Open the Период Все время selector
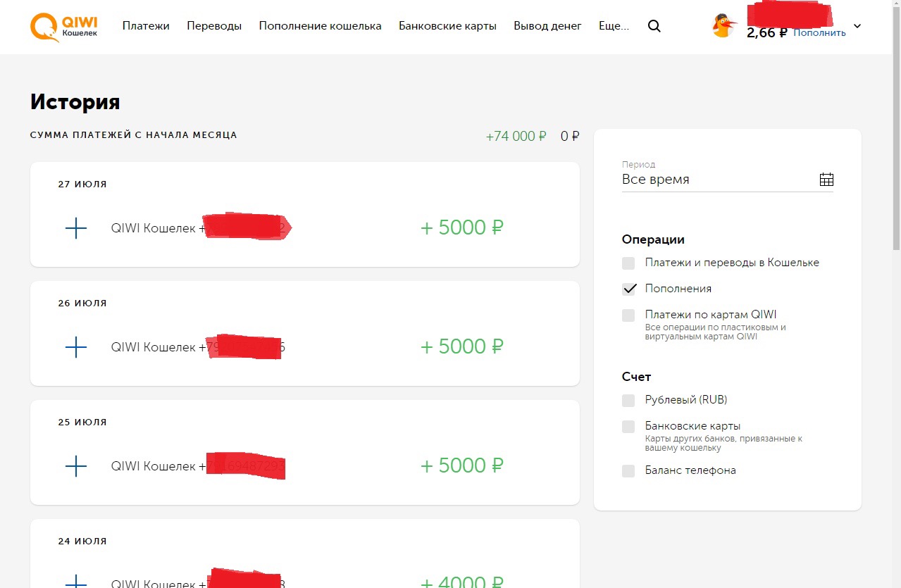Image resolution: width=901 pixels, height=588 pixels. pyautogui.click(x=727, y=180)
